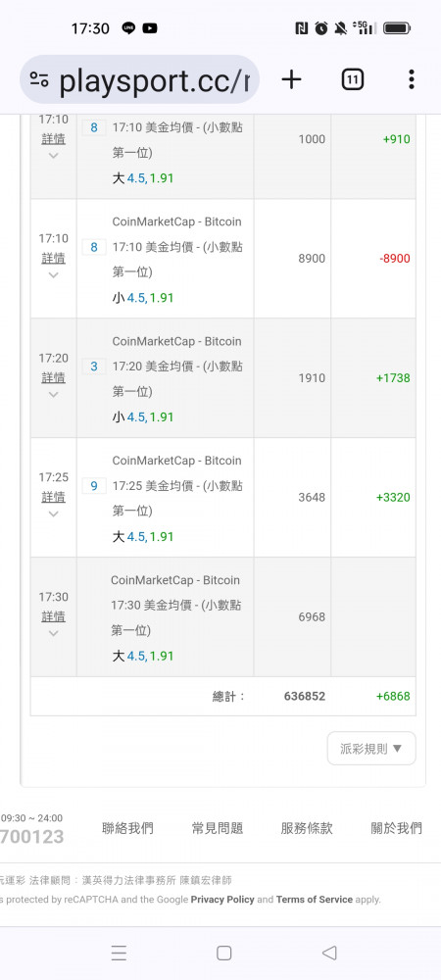
Task: Expand chevron under 17:20 詳情
Action: (x=53, y=394)
